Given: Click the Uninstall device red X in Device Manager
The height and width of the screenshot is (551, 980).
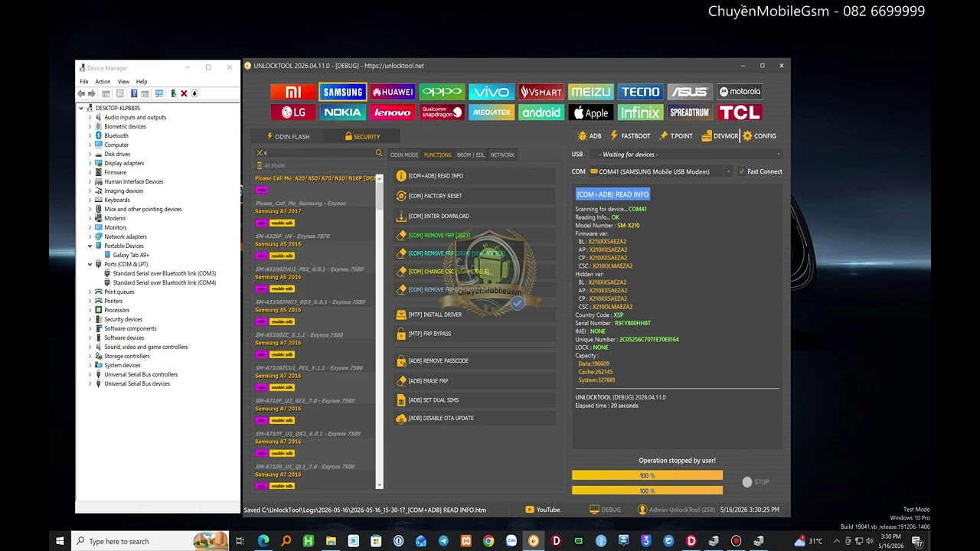Looking at the screenshot, I should 184,93.
